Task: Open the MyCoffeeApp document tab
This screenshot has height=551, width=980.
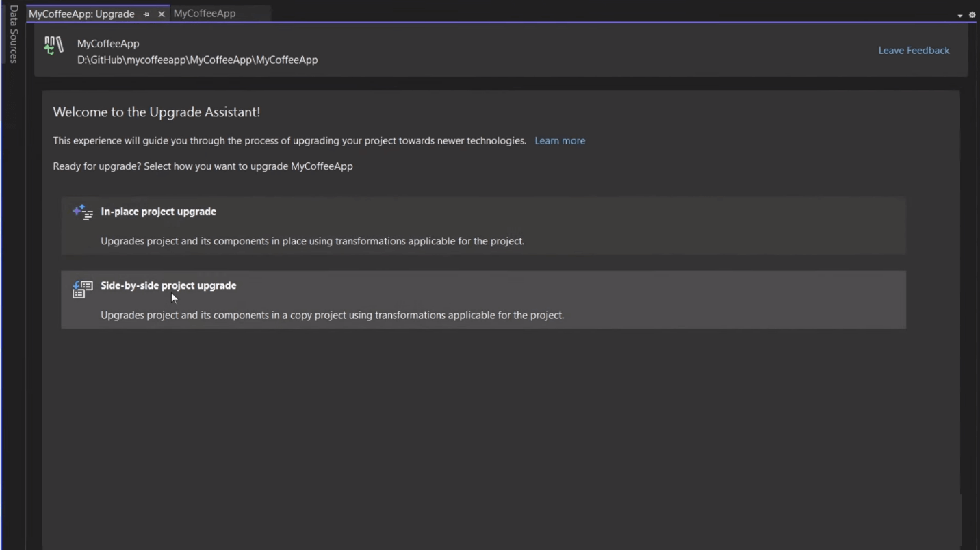Action: [205, 13]
